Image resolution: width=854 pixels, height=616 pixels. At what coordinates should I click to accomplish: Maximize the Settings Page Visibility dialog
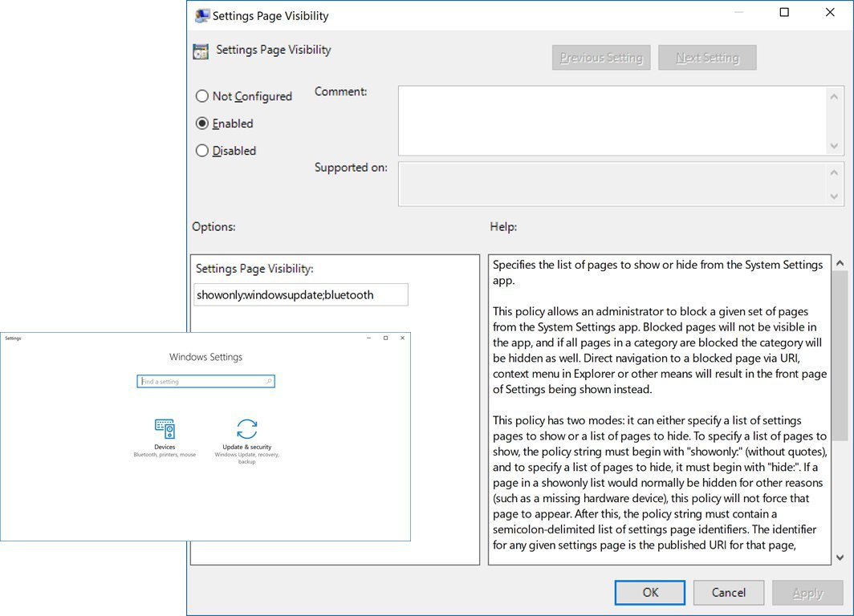[784, 13]
